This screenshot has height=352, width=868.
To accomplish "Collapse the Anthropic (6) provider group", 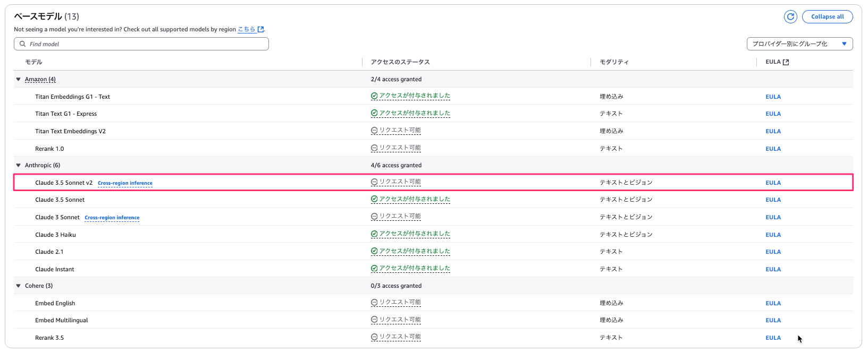I will tap(18, 165).
